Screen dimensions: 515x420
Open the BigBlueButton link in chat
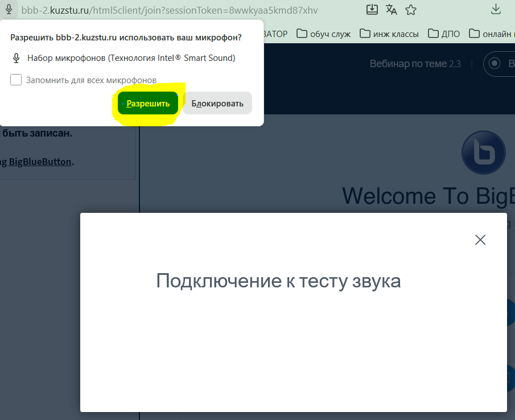[x=40, y=162]
